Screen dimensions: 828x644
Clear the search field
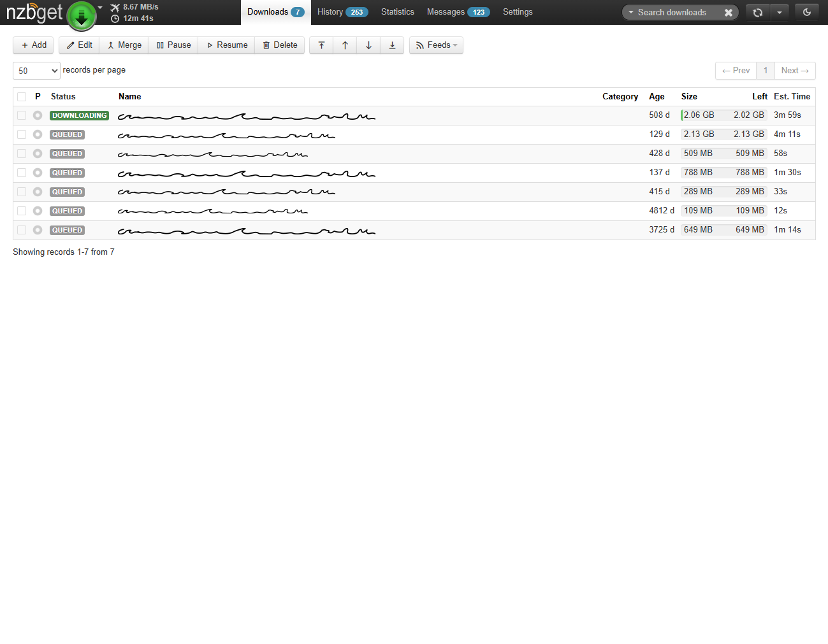point(728,12)
